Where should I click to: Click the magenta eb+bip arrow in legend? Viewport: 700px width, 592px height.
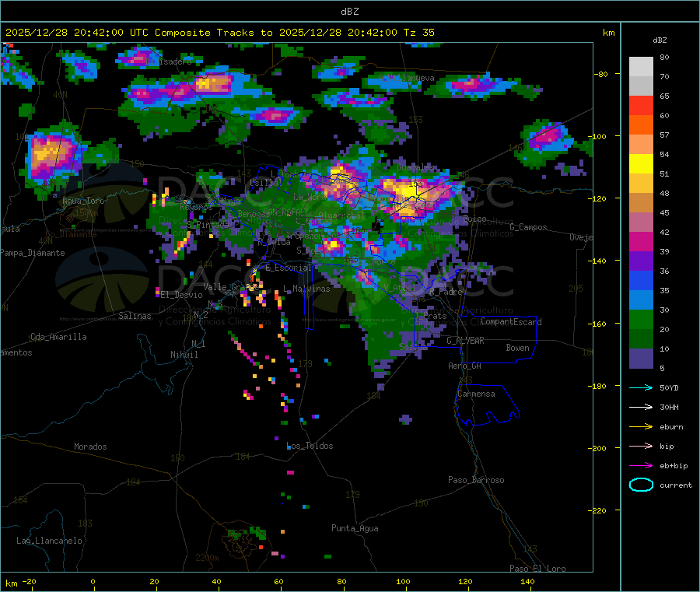[641, 466]
